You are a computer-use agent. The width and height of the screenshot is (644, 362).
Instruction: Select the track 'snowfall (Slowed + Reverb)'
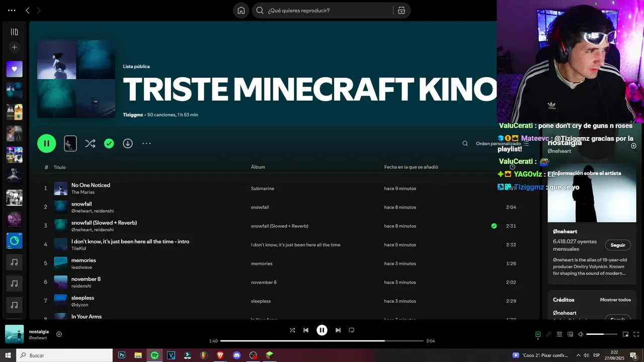tap(104, 223)
